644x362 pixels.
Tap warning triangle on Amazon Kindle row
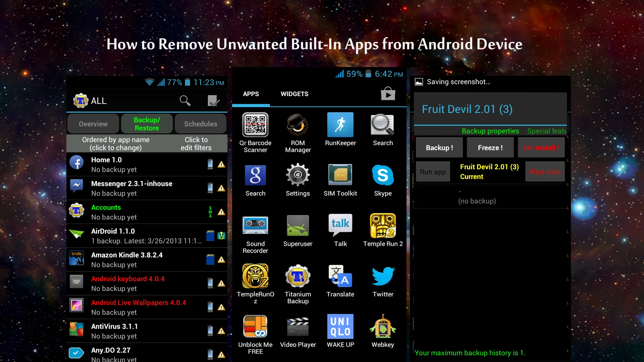[x=221, y=259]
